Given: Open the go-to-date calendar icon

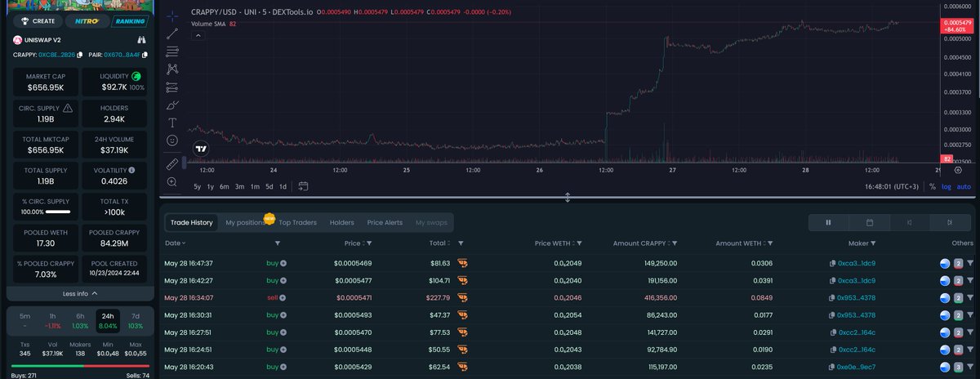Looking at the screenshot, I should 303,186.
